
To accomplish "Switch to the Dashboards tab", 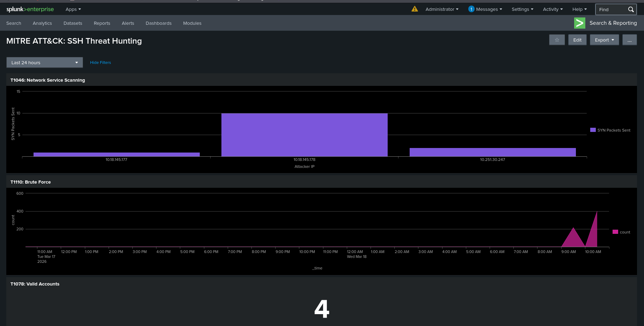I will click(x=159, y=23).
